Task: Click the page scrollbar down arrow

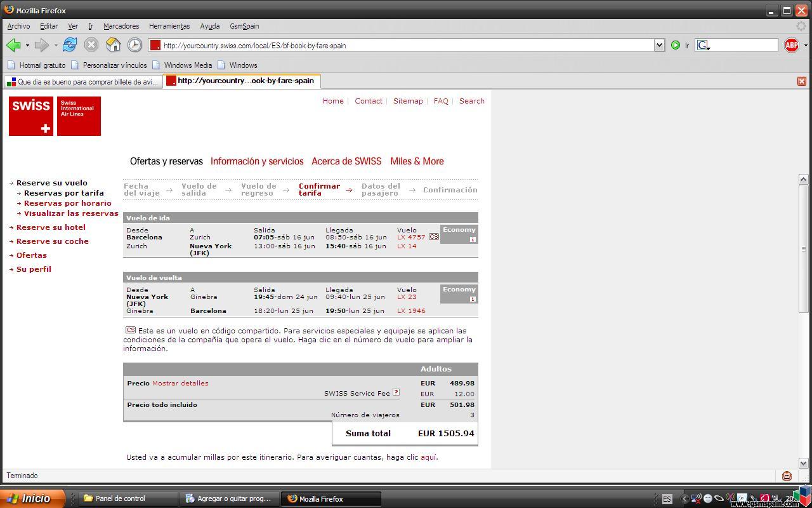Action: [x=803, y=464]
